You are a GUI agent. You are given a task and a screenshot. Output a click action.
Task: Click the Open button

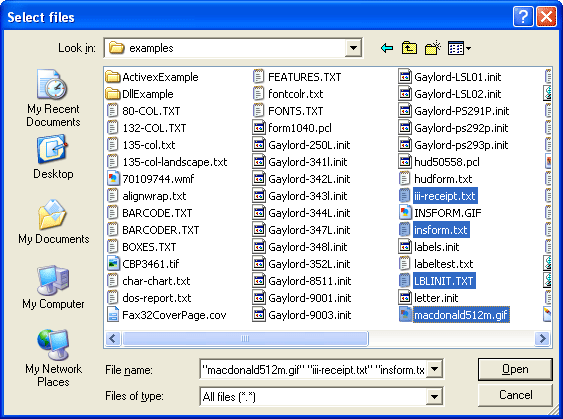tap(515, 369)
